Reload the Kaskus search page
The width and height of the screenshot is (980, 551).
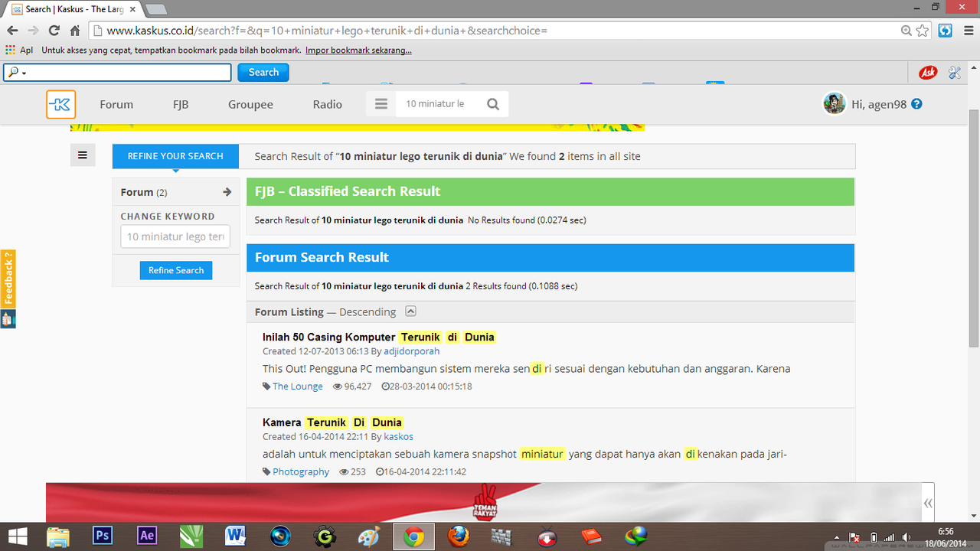tap(54, 31)
